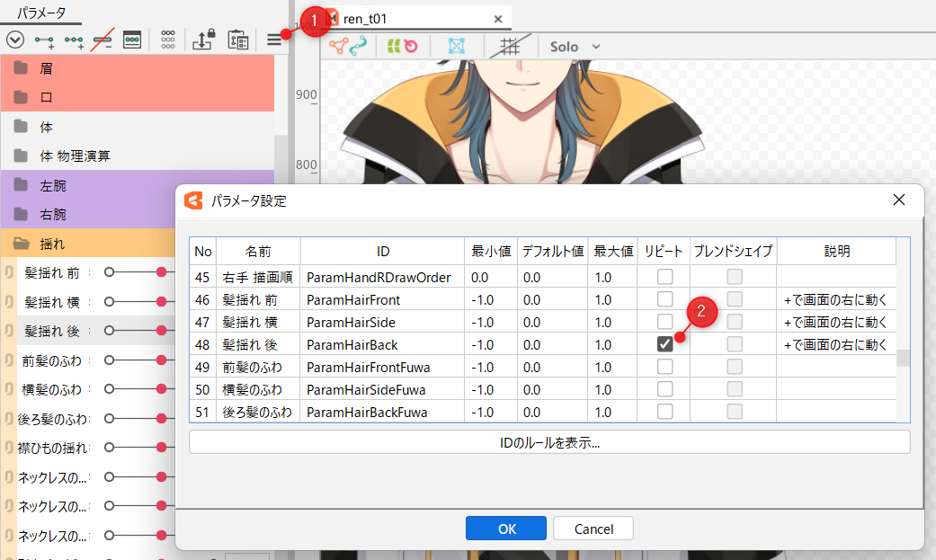
Task: Toggle the crossed-out grid icon
Action: (x=509, y=46)
